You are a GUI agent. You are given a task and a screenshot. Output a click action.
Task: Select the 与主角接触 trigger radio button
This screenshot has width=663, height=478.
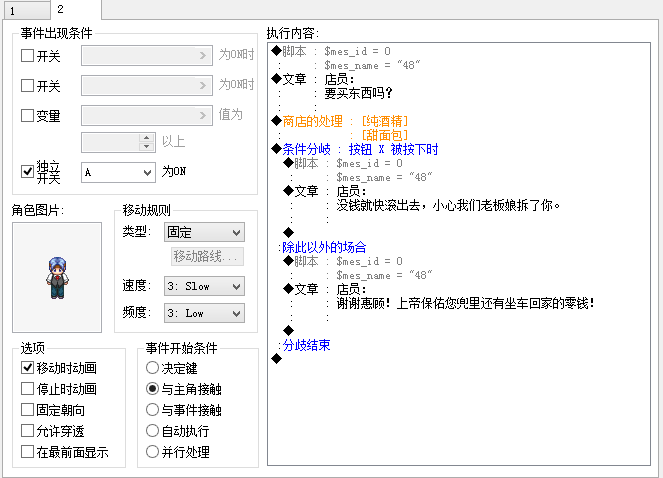(x=152, y=388)
